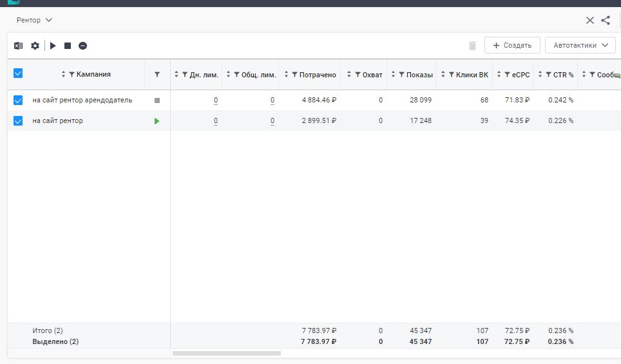The height and width of the screenshot is (364, 621).
Task: Sort by Показы column arrows
Action: click(x=393, y=74)
